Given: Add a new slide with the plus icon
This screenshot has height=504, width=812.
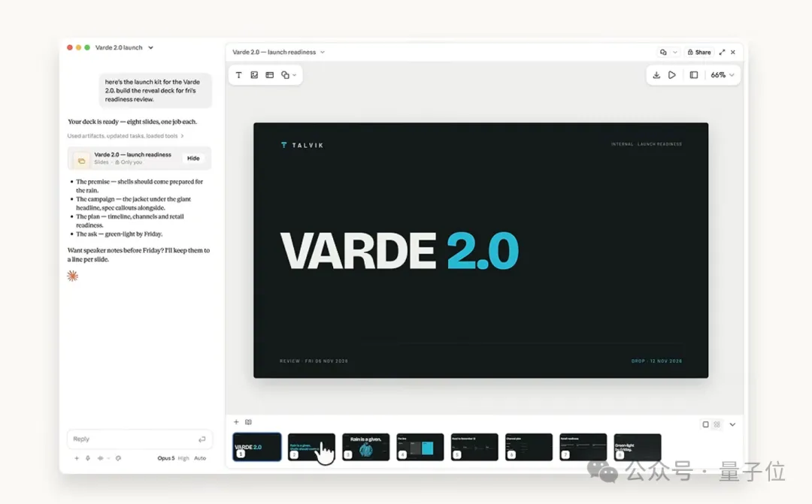Looking at the screenshot, I should click(236, 422).
